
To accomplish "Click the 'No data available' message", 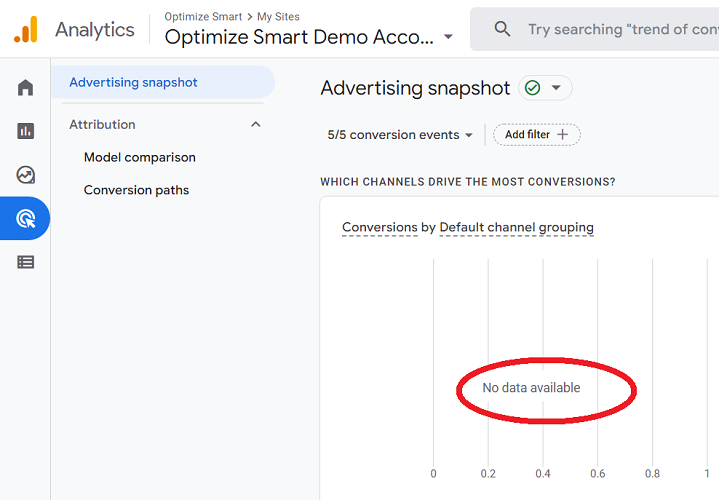I will 531,388.
